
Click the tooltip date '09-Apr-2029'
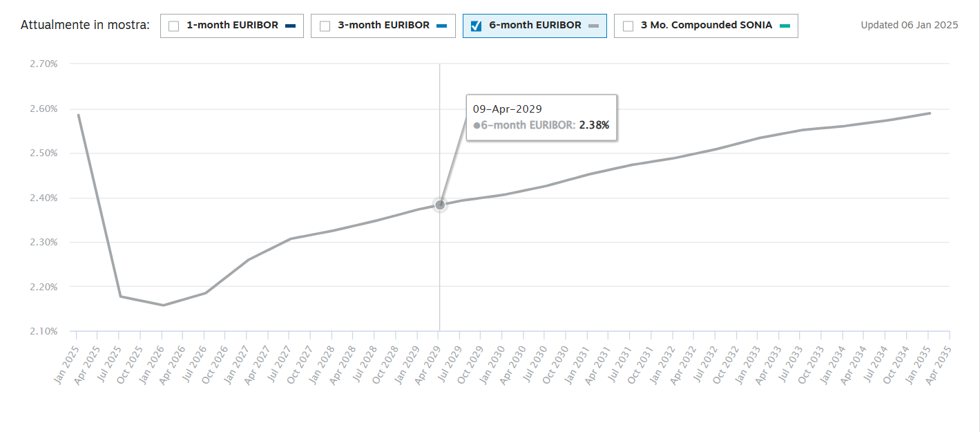pos(507,109)
